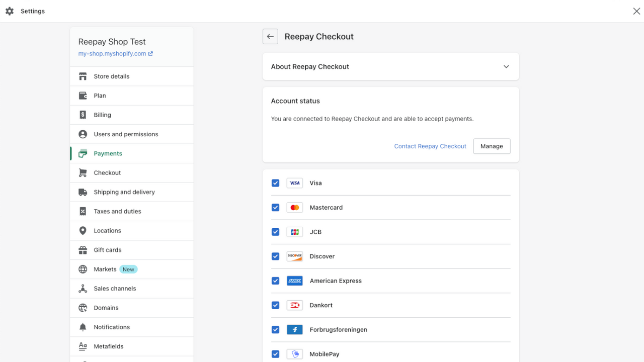Click the Discover card logo

[x=295, y=256]
